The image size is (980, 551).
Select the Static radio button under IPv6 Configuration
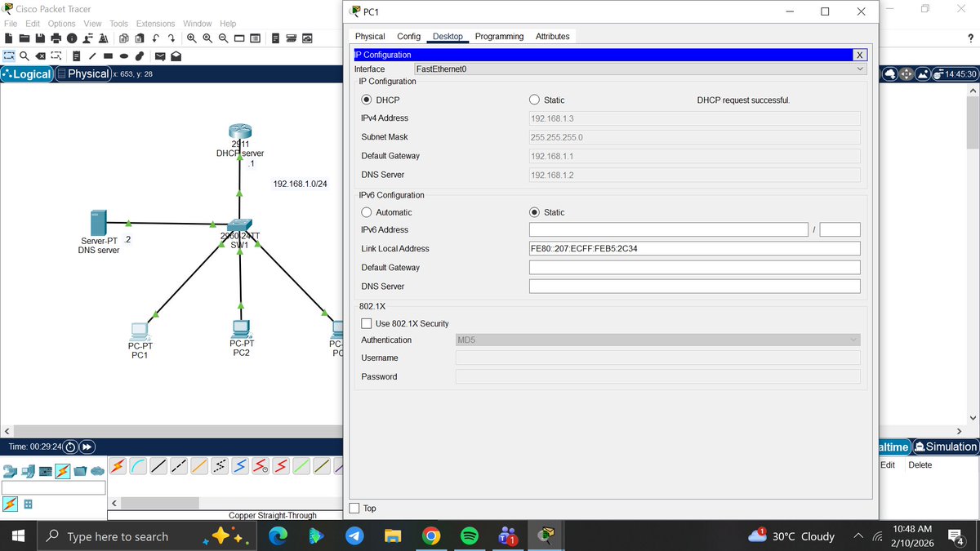click(536, 212)
